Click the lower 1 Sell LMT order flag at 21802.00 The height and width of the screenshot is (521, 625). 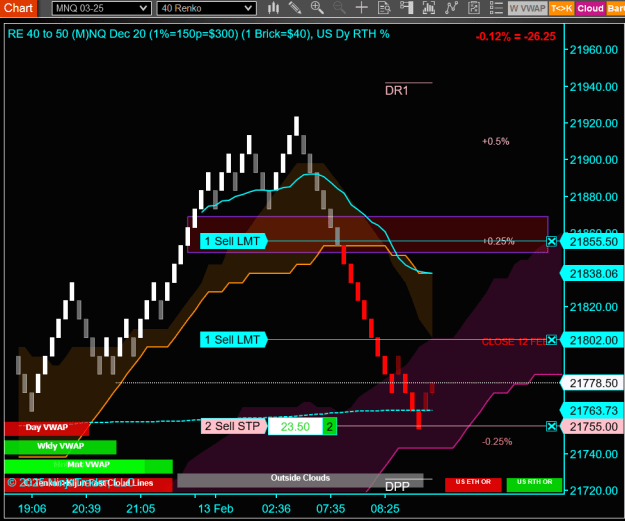(x=233, y=340)
